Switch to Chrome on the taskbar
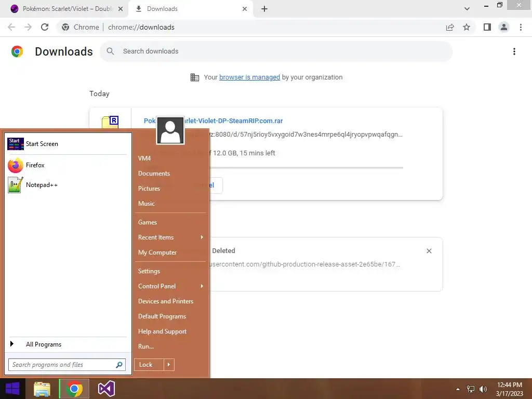This screenshot has height=399, width=532. click(74, 389)
